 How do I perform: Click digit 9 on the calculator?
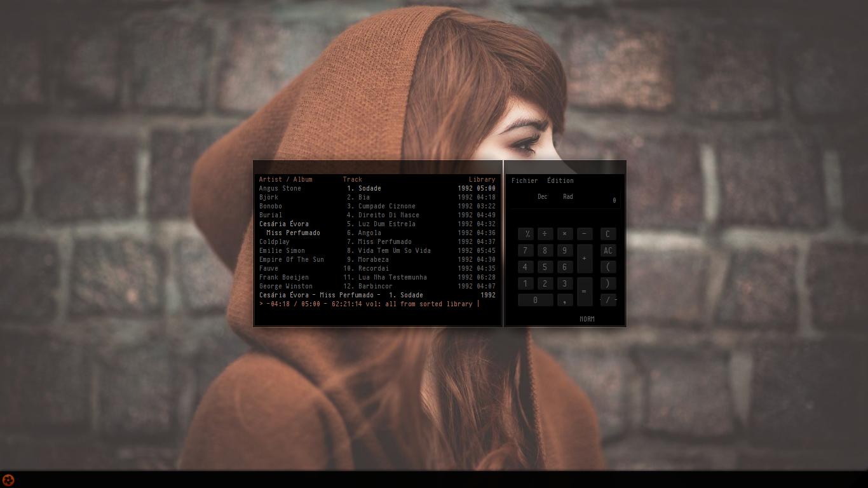pos(564,250)
